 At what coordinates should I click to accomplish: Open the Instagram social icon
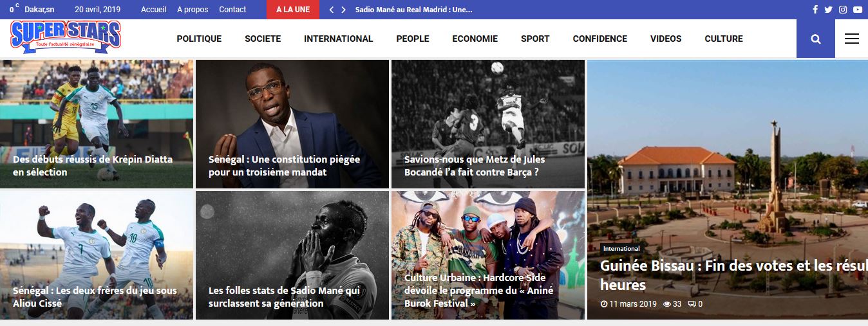point(843,10)
